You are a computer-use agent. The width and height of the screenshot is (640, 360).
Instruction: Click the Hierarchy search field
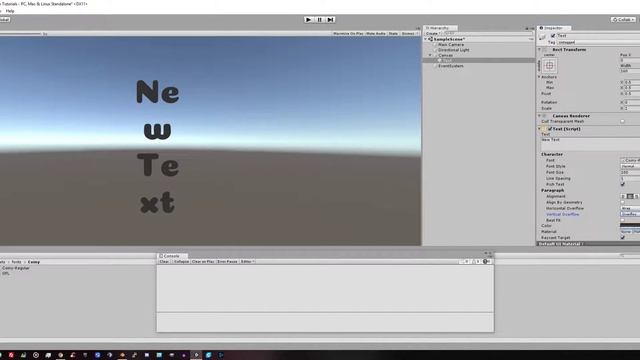tap(488, 33)
